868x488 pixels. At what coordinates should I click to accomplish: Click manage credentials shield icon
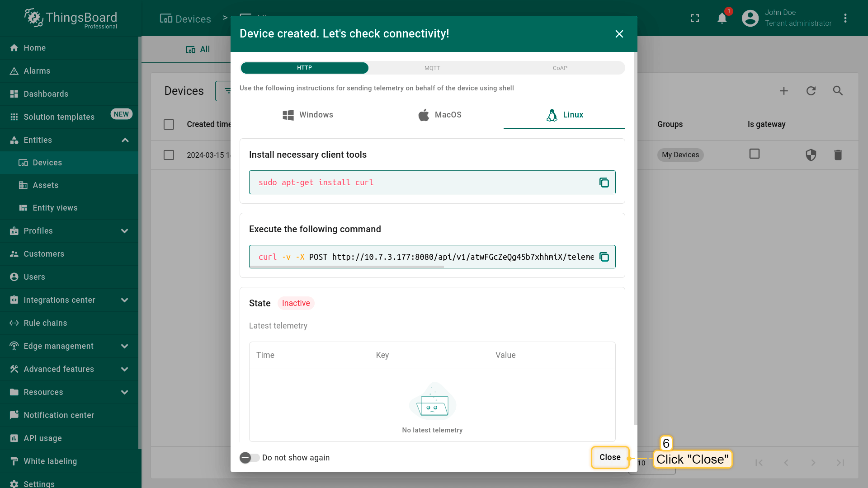tap(811, 155)
